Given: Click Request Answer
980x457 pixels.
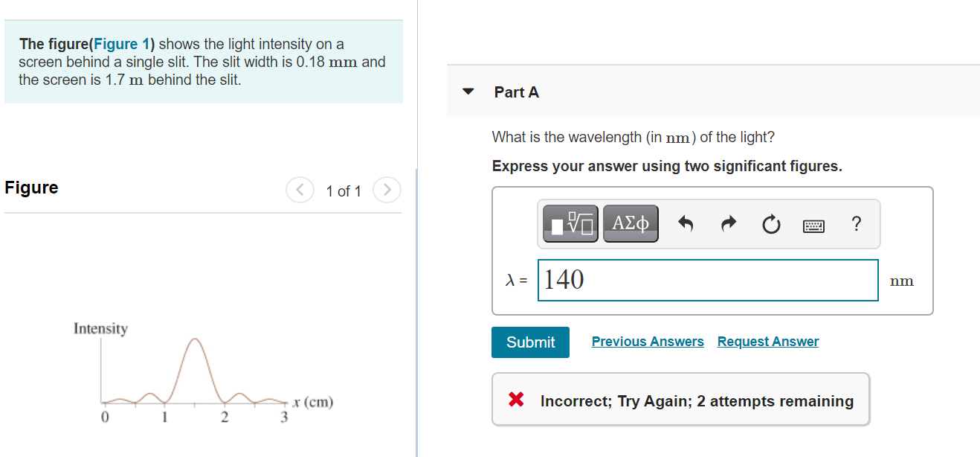Looking at the screenshot, I should click(x=767, y=341).
